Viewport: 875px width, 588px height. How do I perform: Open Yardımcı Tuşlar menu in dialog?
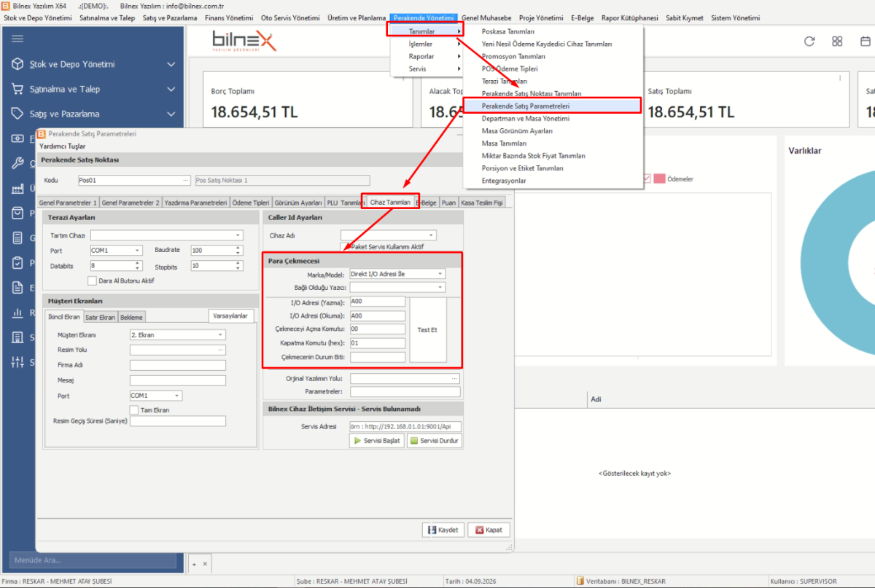[62, 146]
